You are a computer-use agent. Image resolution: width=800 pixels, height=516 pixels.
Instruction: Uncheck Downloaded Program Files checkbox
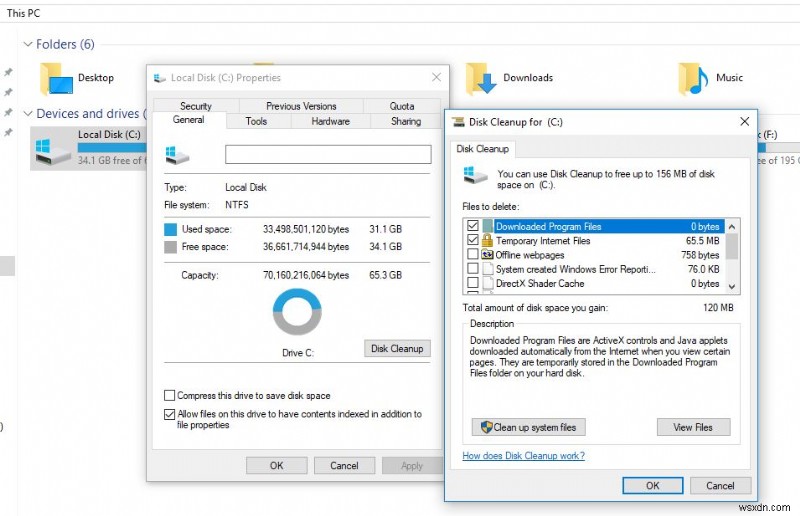[472, 226]
